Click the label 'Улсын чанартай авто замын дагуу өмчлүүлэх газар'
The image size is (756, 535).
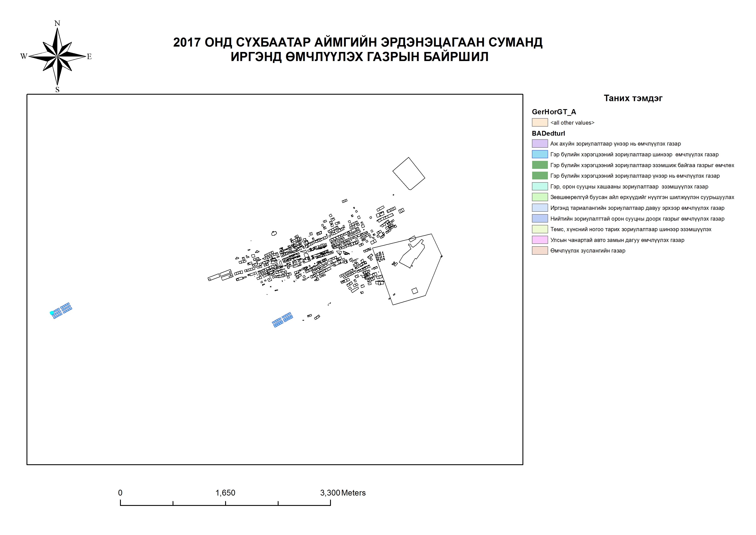click(x=617, y=240)
